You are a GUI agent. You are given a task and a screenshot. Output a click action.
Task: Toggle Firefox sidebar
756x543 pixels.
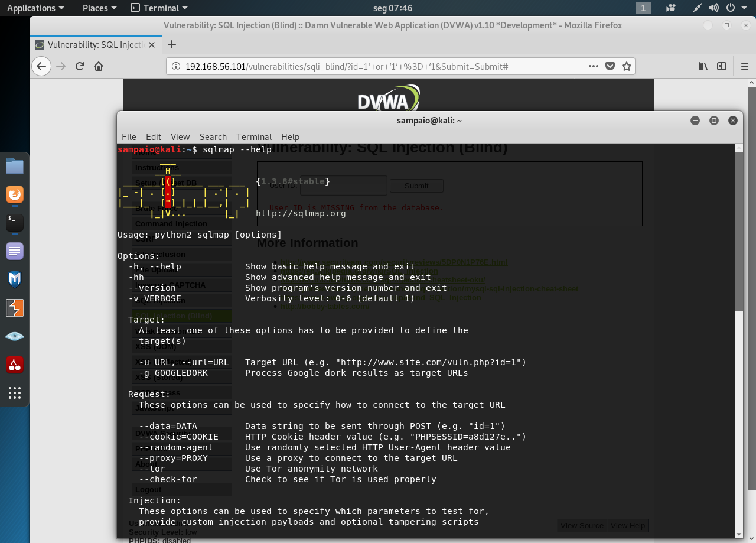pyautogui.click(x=722, y=66)
